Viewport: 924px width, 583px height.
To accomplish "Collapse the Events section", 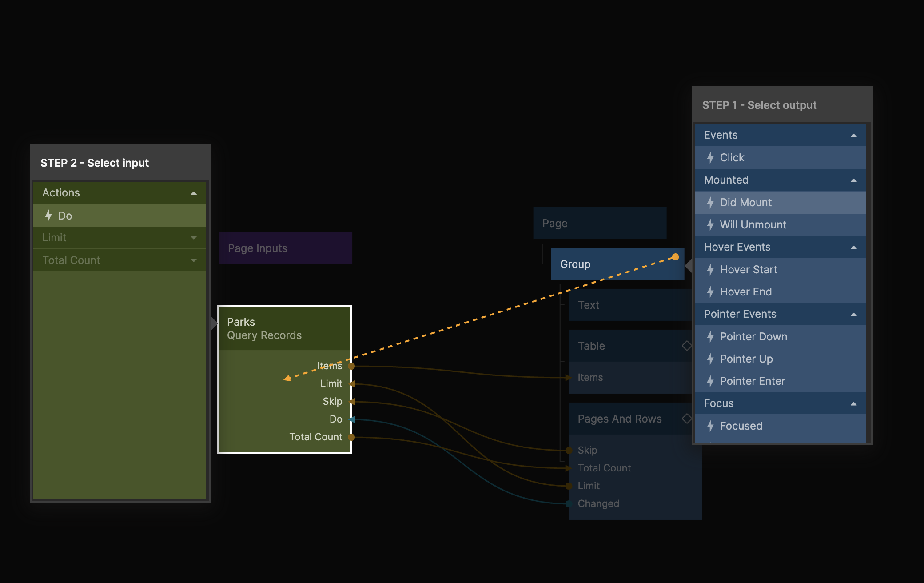I will [x=853, y=136].
